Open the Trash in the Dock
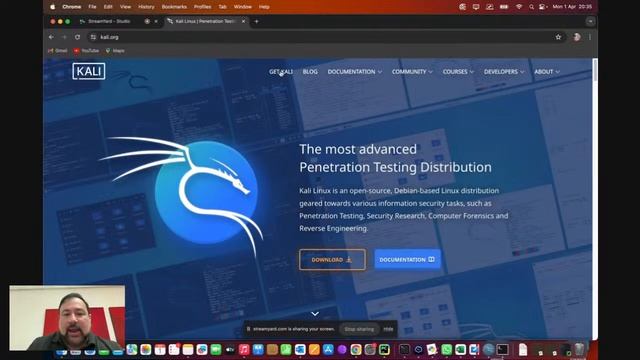Image resolution: width=640 pixels, height=360 pixels. point(579,349)
